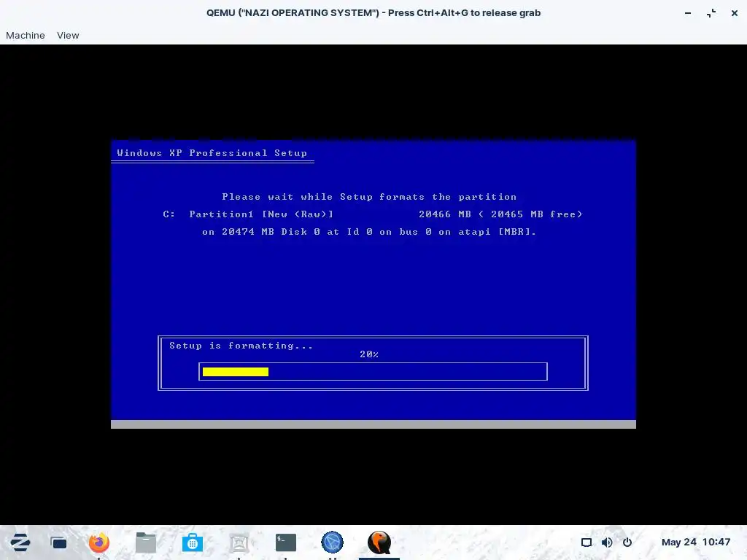Launch Firefox from the taskbar
The width and height of the screenshot is (747, 560).
pyautogui.click(x=99, y=542)
